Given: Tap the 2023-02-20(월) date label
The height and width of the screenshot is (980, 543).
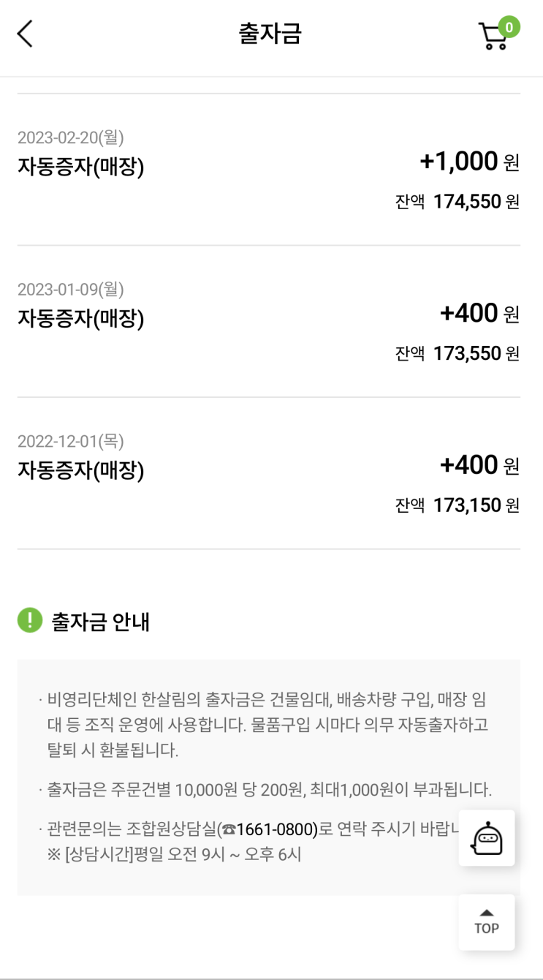Looking at the screenshot, I should (x=71, y=137).
